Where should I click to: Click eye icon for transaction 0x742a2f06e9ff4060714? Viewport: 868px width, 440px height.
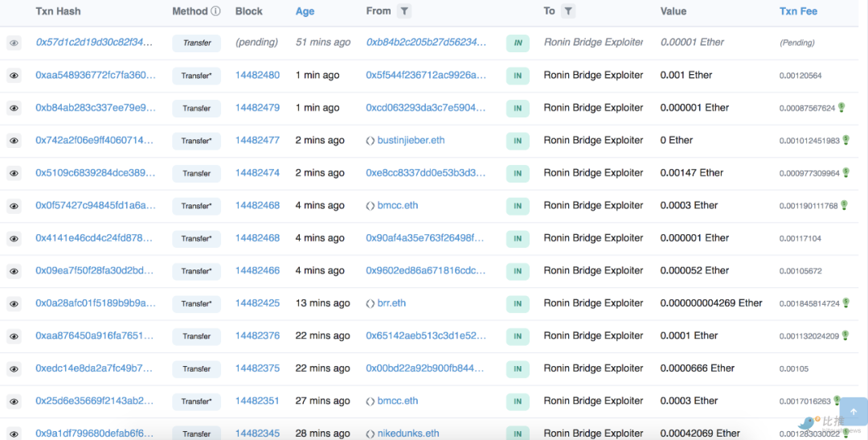[x=14, y=141]
